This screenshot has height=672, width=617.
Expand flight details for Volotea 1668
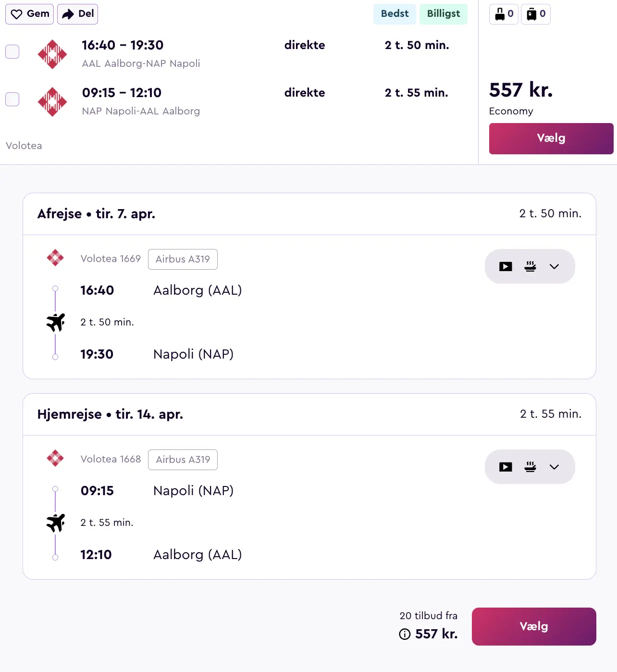click(x=554, y=467)
